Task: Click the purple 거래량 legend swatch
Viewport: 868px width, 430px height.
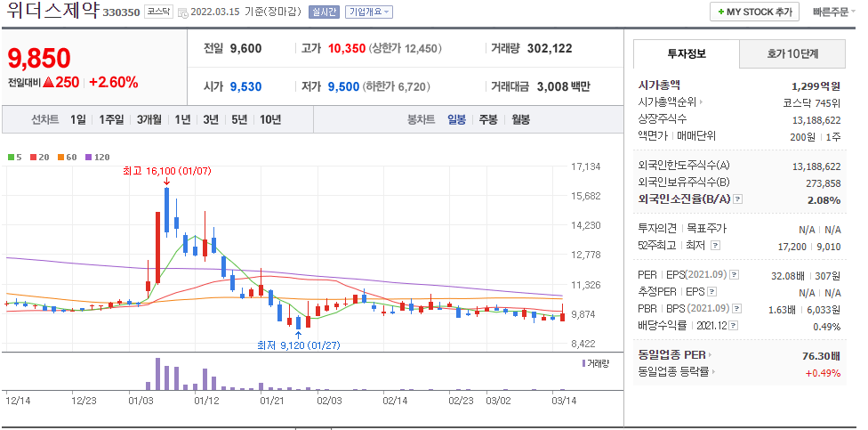Action: [583, 363]
